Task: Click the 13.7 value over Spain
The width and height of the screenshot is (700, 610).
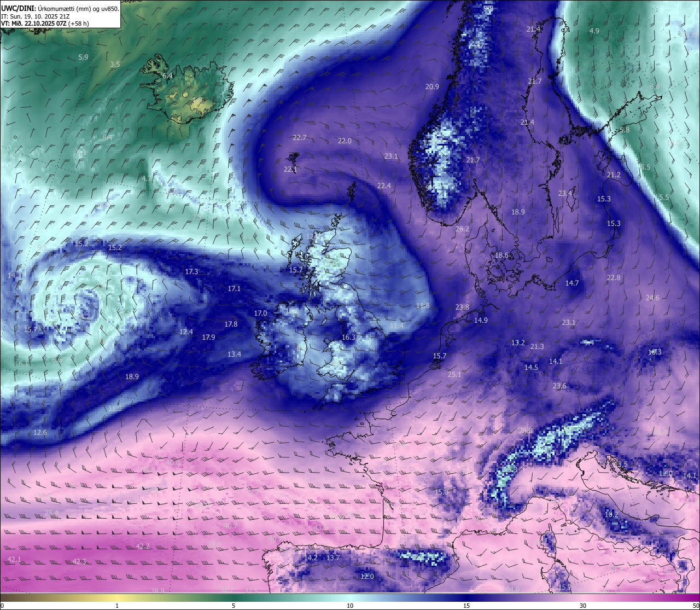Action: click(333, 557)
